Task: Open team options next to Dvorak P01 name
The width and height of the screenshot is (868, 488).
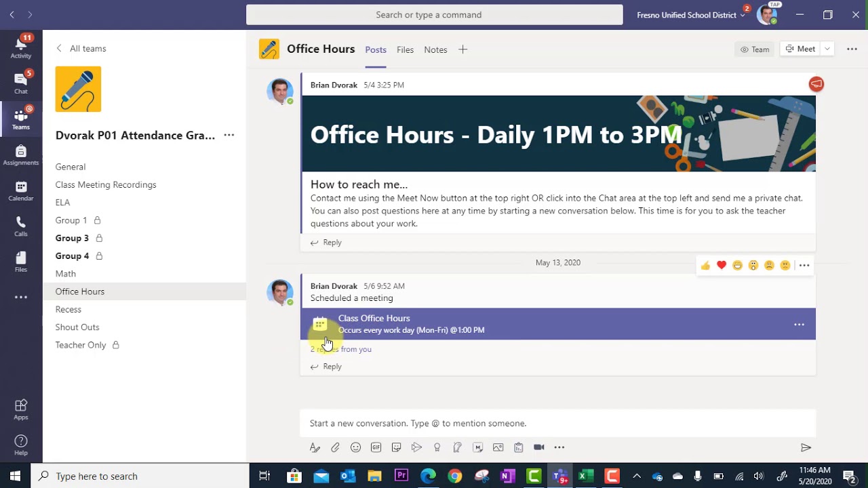Action: click(x=229, y=135)
